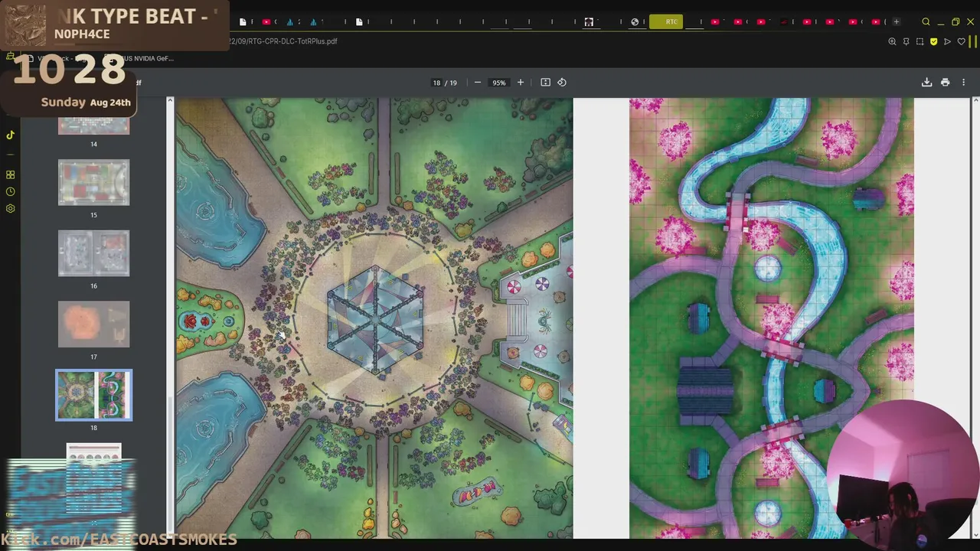Viewport: 980px width, 551px height.
Task: Open TikTok from the browser sidebar
Action: (10, 135)
